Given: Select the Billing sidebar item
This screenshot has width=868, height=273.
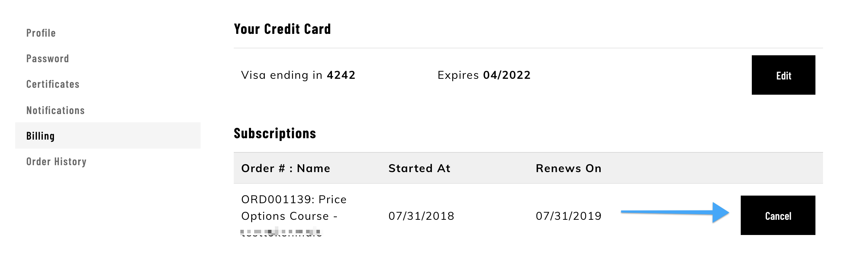Looking at the screenshot, I should click(108, 135).
